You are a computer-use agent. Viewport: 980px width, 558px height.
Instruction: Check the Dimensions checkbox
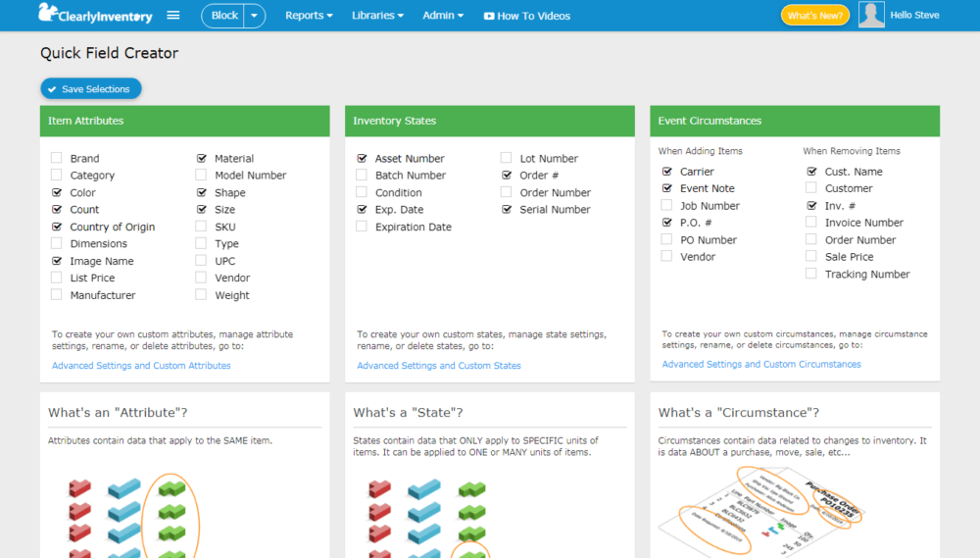pyautogui.click(x=56, y=243)
